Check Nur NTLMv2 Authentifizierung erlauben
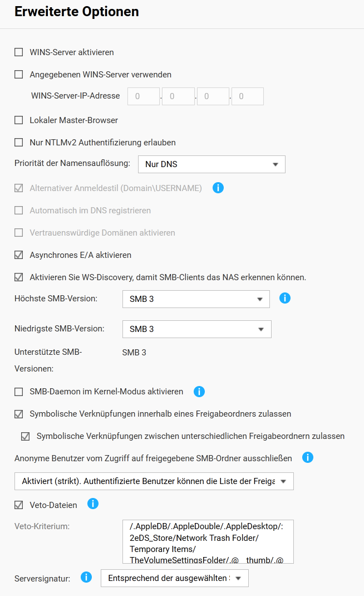 (19, 143)
